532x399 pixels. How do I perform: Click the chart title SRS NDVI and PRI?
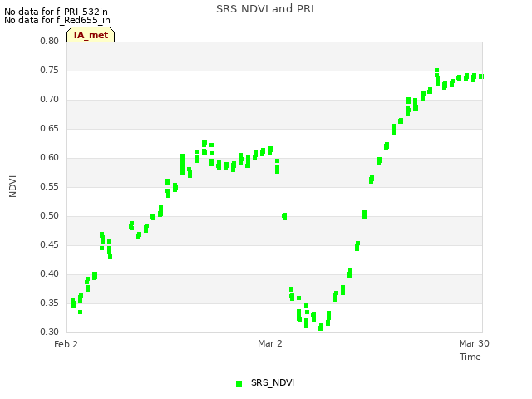265,9
